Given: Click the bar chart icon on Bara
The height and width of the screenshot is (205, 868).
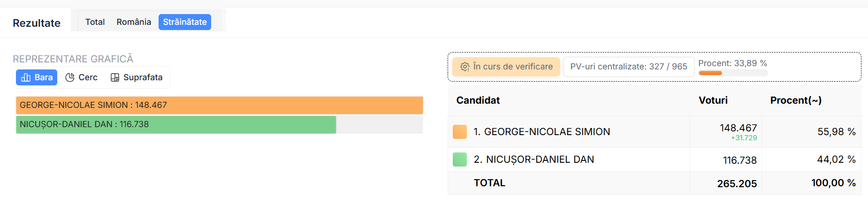Looking at the screenshot, I should 26,77.
